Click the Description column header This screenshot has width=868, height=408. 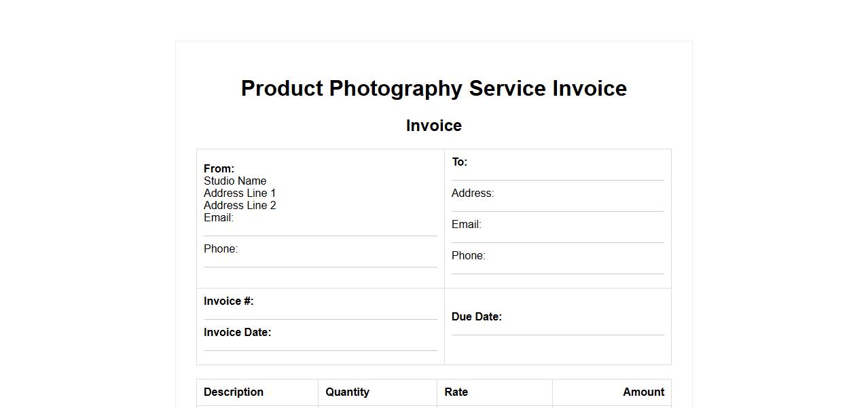[234, 392]
